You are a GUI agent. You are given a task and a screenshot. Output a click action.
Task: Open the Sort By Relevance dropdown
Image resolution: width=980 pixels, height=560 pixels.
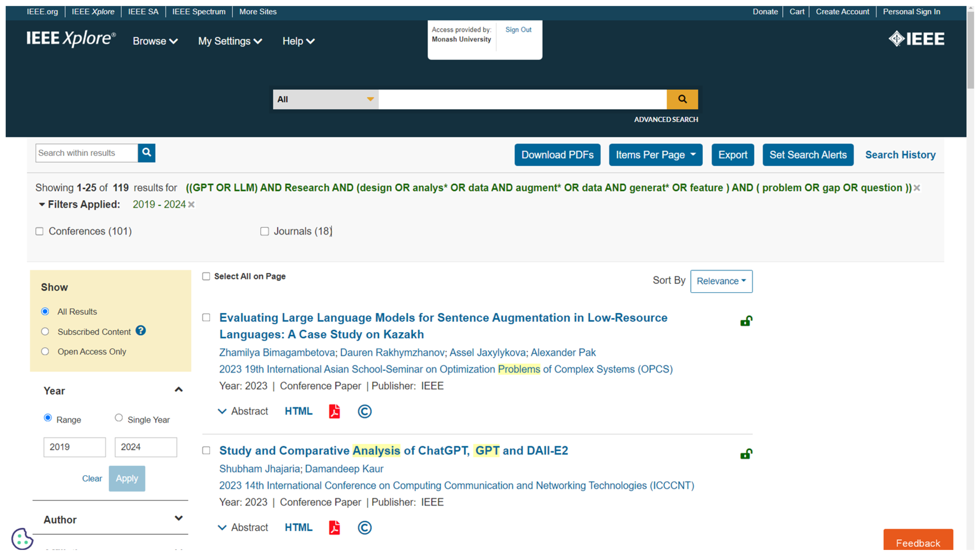721,281
